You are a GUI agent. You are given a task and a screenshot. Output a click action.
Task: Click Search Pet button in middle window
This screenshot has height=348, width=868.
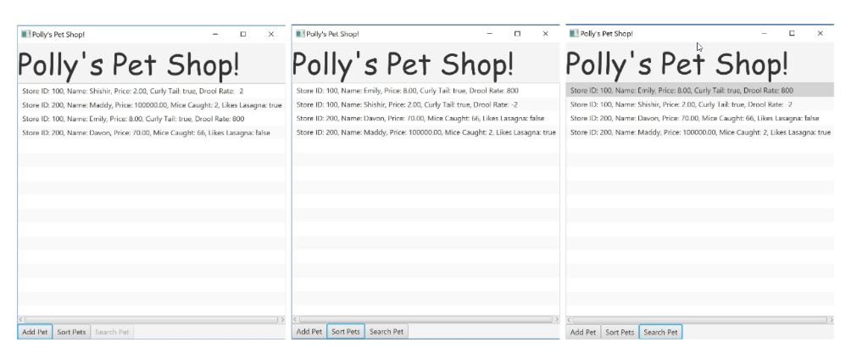pos(387,331)
